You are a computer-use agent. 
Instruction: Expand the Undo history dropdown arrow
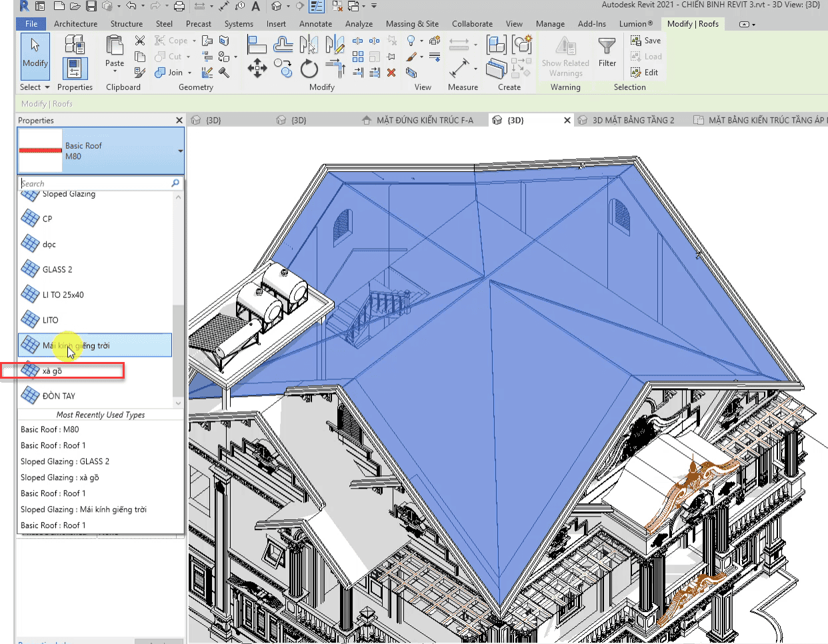click(x=143, y=6)
